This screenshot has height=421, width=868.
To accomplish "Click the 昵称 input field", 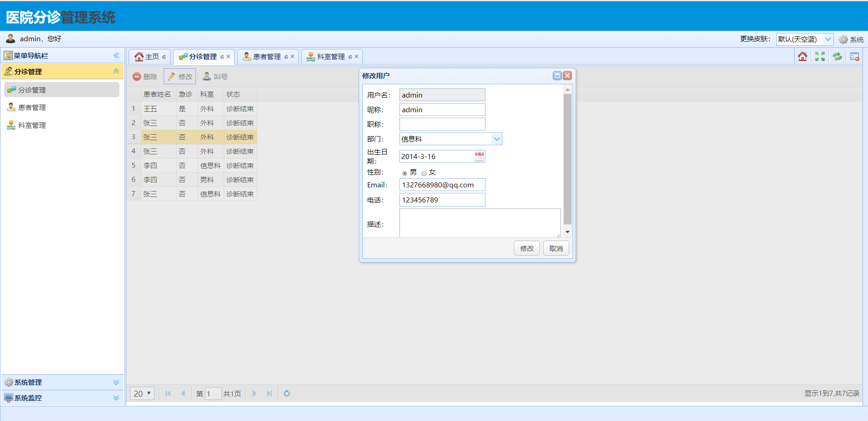I will (x=442, y=109).
